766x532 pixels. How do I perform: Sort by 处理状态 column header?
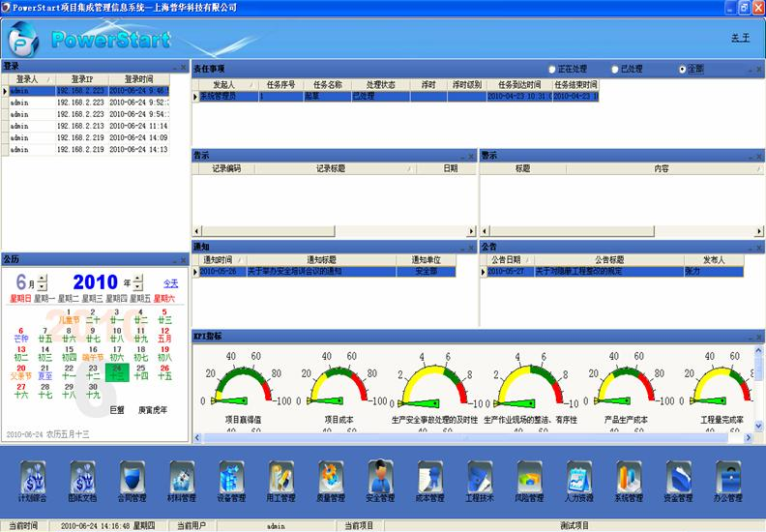click(x=373, y=85)
